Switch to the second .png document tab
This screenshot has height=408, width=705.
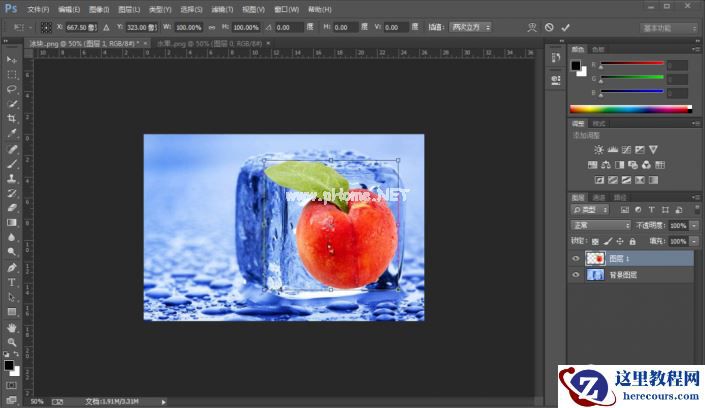(x=210, y=44)
